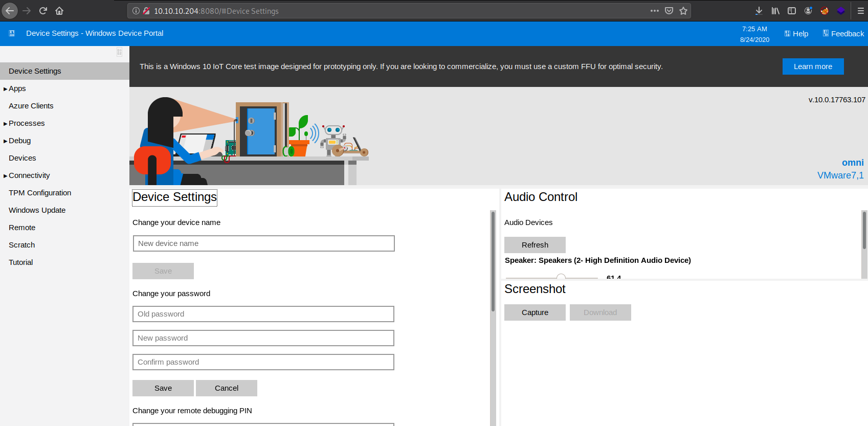Viewport: 868px width, 426px height.
Task: Click the omni device name text
Action: (853, 163)
